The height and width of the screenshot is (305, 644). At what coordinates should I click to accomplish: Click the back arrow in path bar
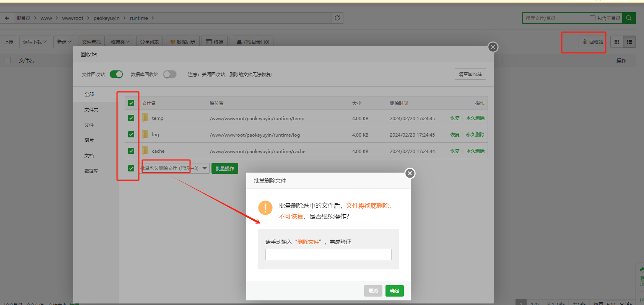(7, 18)
